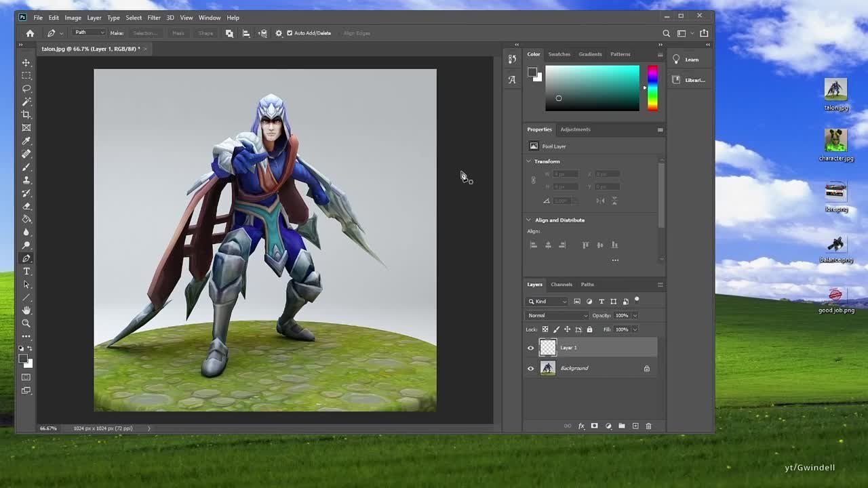Click the Learn panel button
The image size is (868, 488).
(686, 60)
